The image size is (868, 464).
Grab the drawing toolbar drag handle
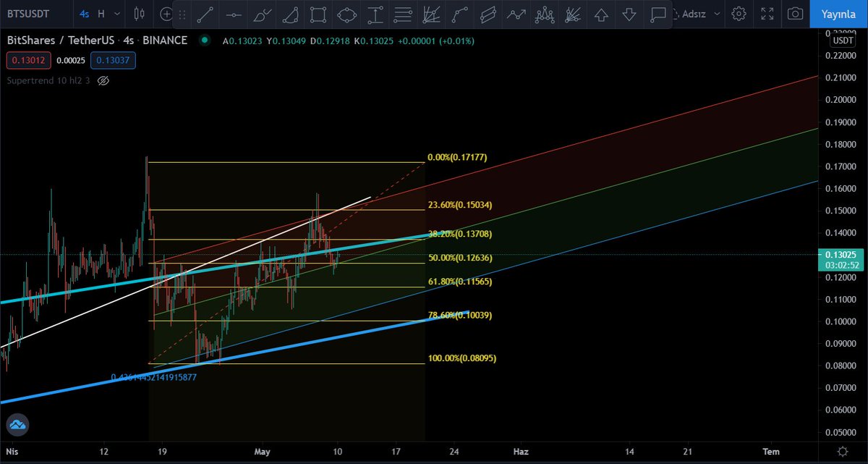(x=182, y=14)
